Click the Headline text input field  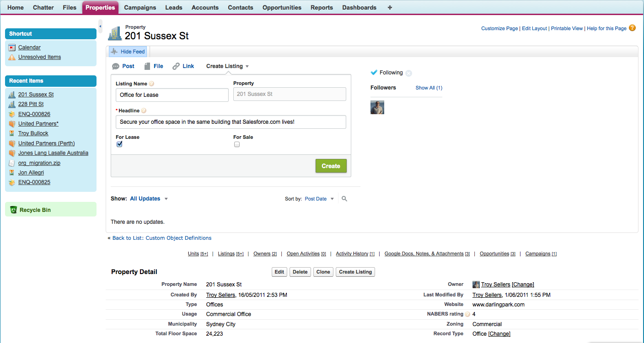pyautogui.click(x=231, y=122)
